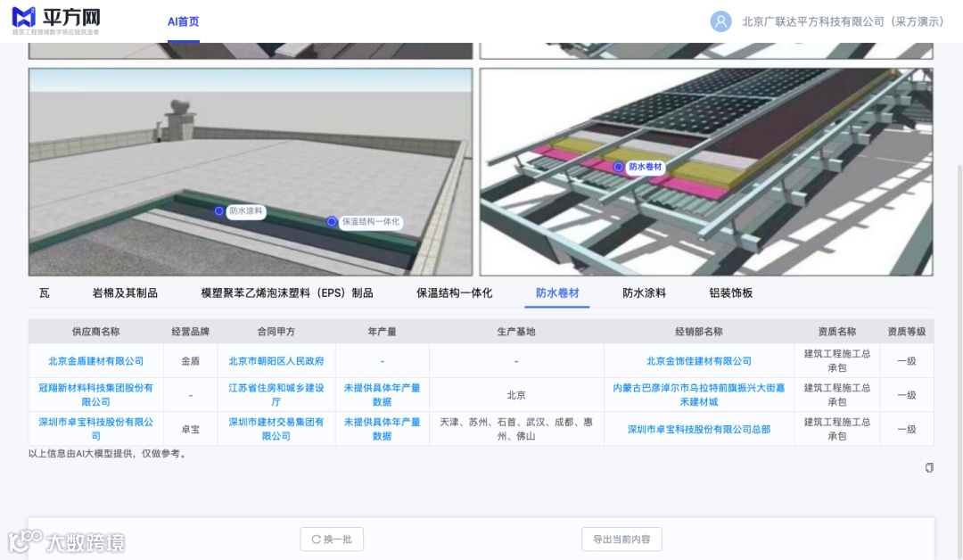Click the flat roof rendering image
963x560 pixels.
coord(251,172)
